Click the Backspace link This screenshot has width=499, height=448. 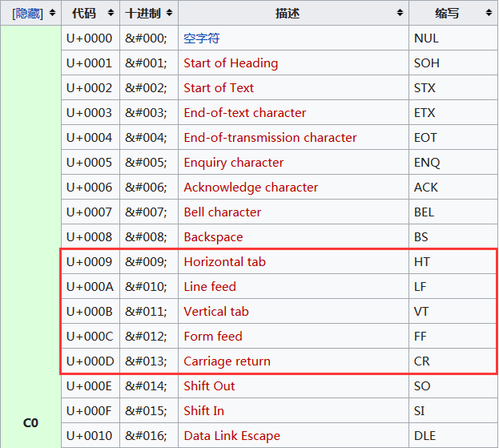click(x=213, y=237)
